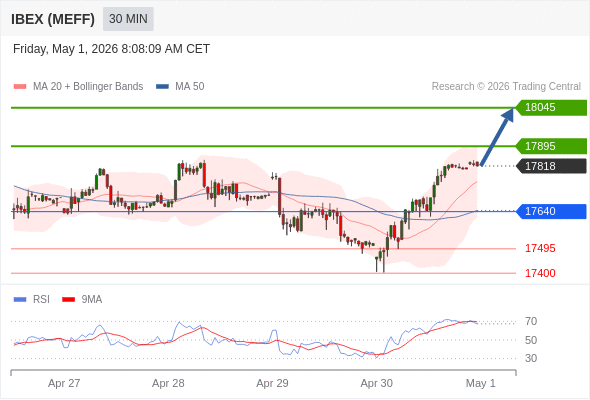Select the 18045 green resistance price tag
The image size is (590, 400).
tap(551, 108)
